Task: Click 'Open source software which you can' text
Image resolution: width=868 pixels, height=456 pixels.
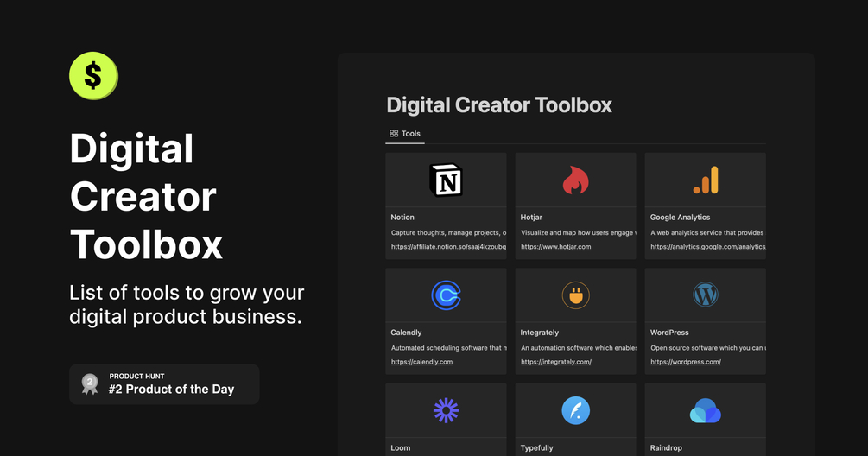Action: 708,348
